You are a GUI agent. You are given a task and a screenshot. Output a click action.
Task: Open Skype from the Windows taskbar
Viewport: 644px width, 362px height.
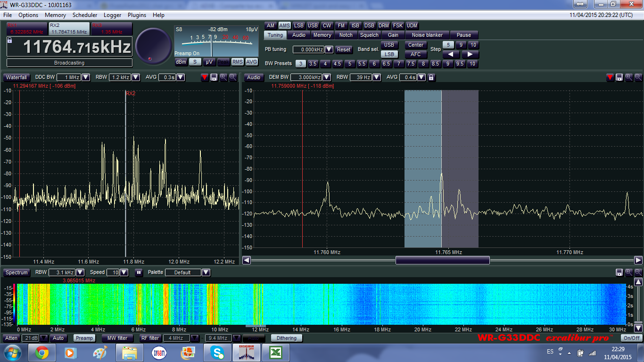click(217, 352)
